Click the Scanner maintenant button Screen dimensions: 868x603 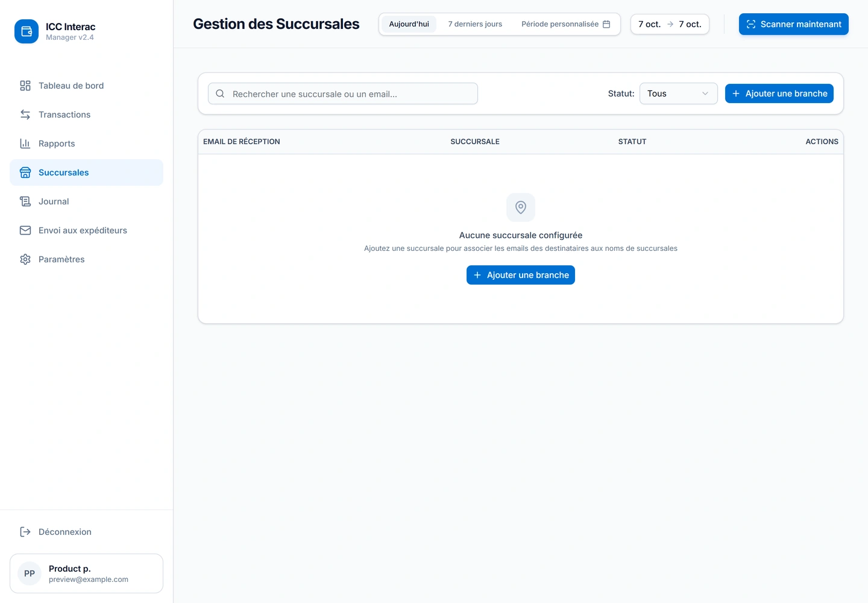pyautogui.click(x=794, y=24)
